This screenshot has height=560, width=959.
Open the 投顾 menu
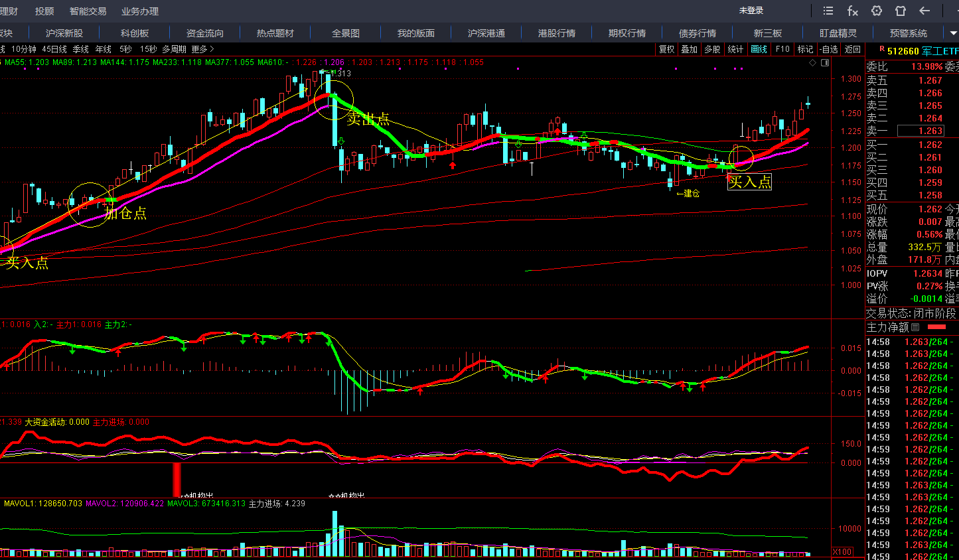point(44,11)
